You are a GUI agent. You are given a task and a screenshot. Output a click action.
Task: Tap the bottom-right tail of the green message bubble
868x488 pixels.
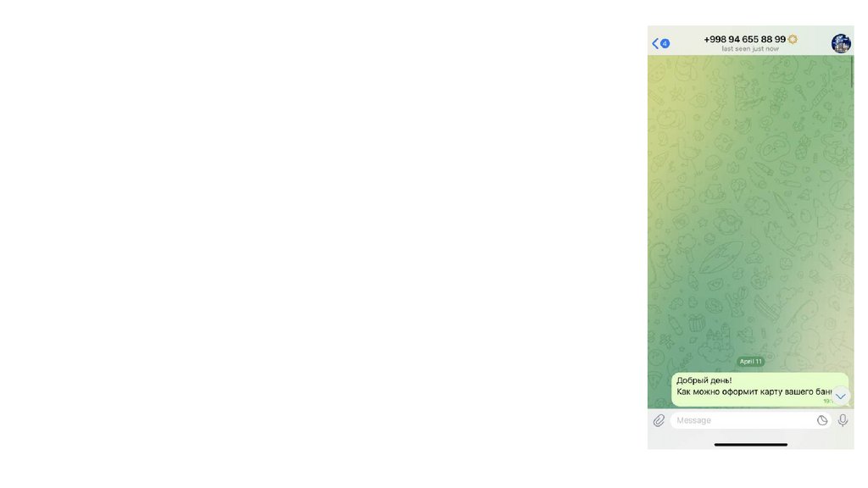pos(848,406)
